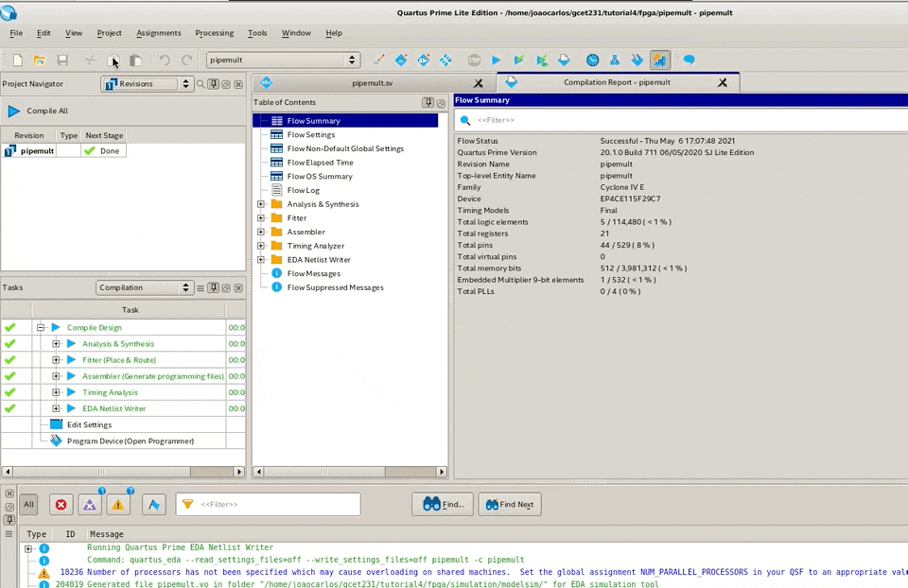
Task: Open the Assignments menu
Action: coord(159,33)
